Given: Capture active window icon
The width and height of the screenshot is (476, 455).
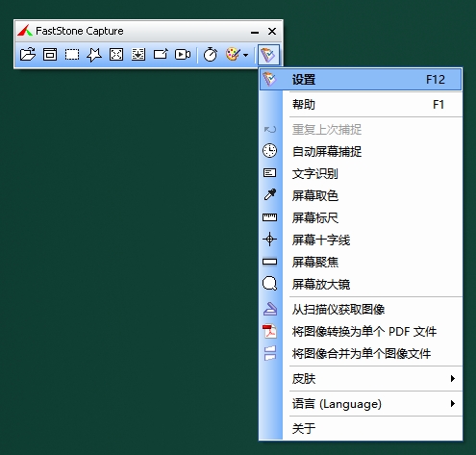Looking at the screenshot, I should pyautogui.click(x=50, y=55).
